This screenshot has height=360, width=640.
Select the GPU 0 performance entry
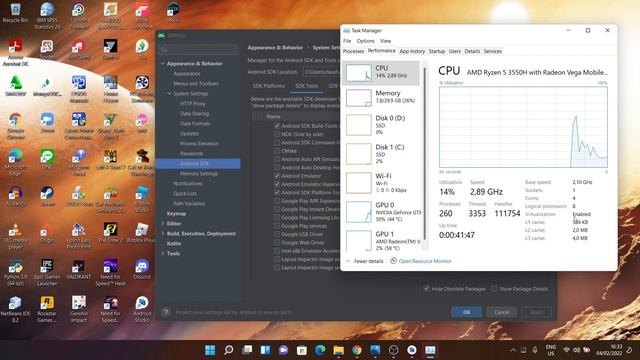381,212
